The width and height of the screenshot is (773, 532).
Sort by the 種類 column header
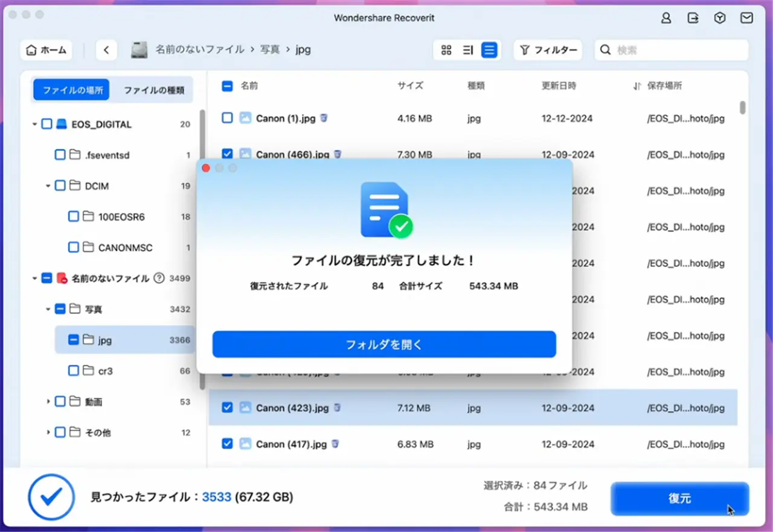(476, 86)
